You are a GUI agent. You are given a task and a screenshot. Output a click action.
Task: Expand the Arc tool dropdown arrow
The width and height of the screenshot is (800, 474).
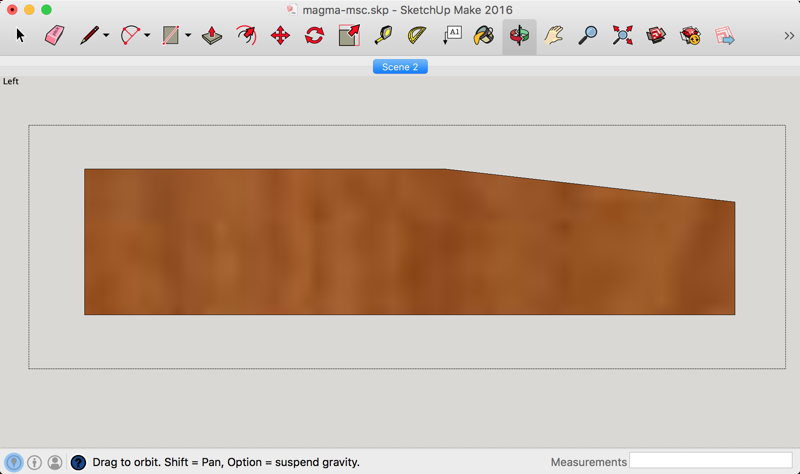click(147, 37)
